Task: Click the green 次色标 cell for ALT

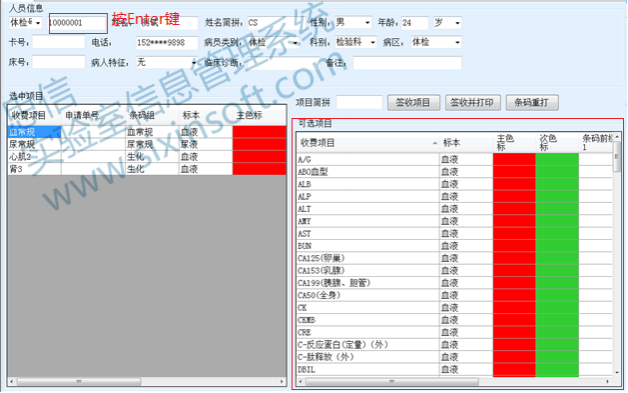Action: tap(557, 209)
